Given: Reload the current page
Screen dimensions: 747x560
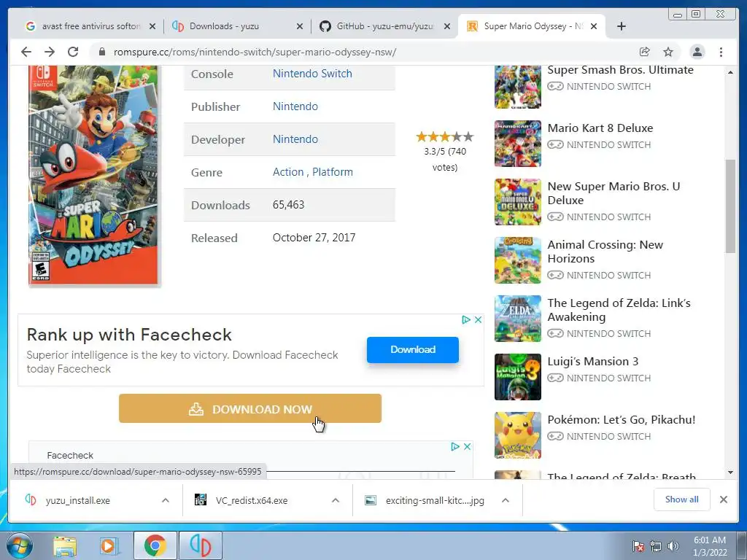Looking at the screenshot, I should (73, 52).
